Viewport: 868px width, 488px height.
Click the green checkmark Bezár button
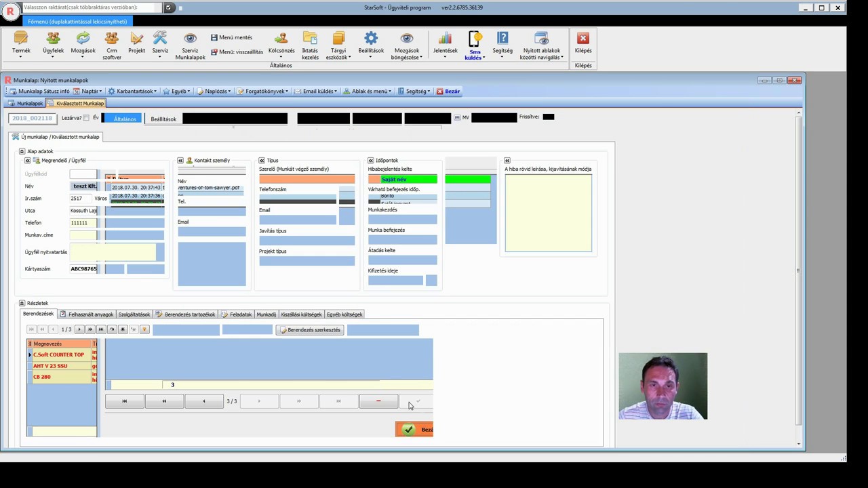414,429
